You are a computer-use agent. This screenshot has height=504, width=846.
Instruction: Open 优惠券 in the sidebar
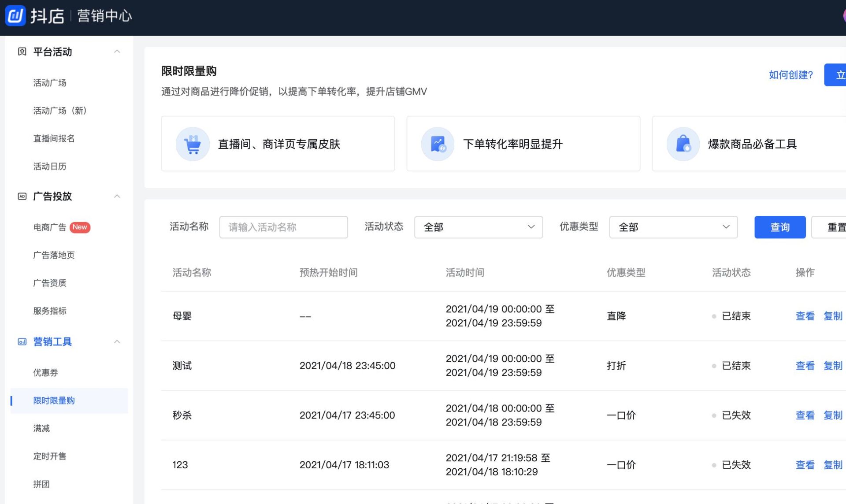pos(46,373)
